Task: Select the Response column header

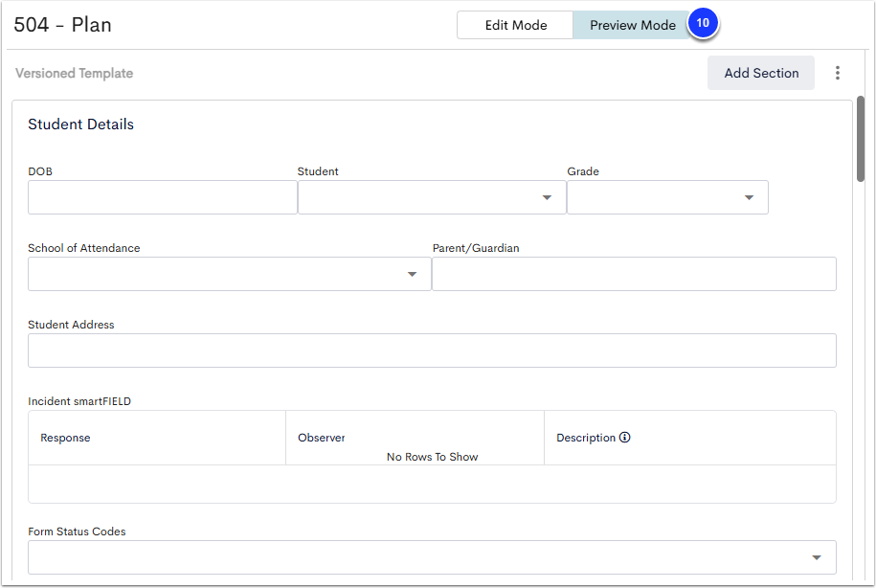Action: [157, 438]
